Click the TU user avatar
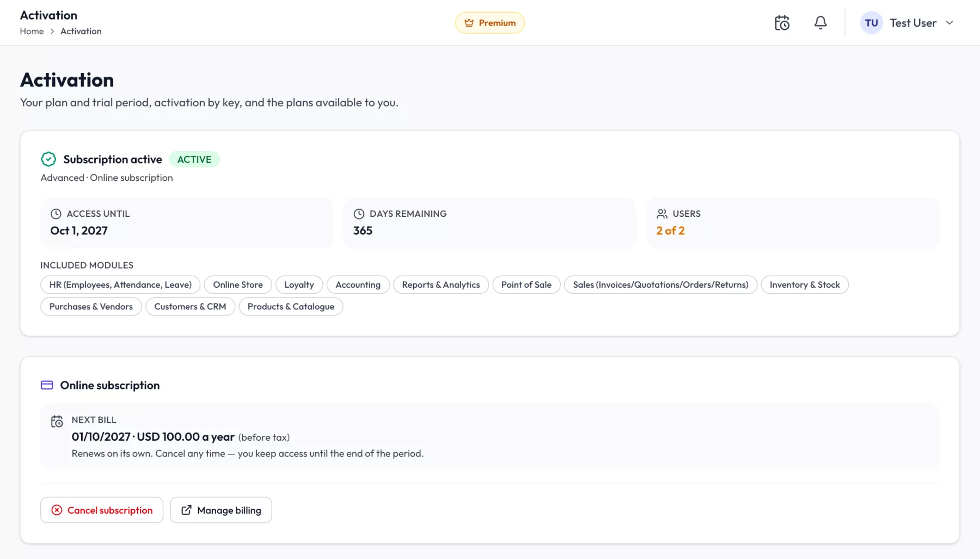Image resolution: width=980 pixels, height=559 pixels. coord(871,23)
